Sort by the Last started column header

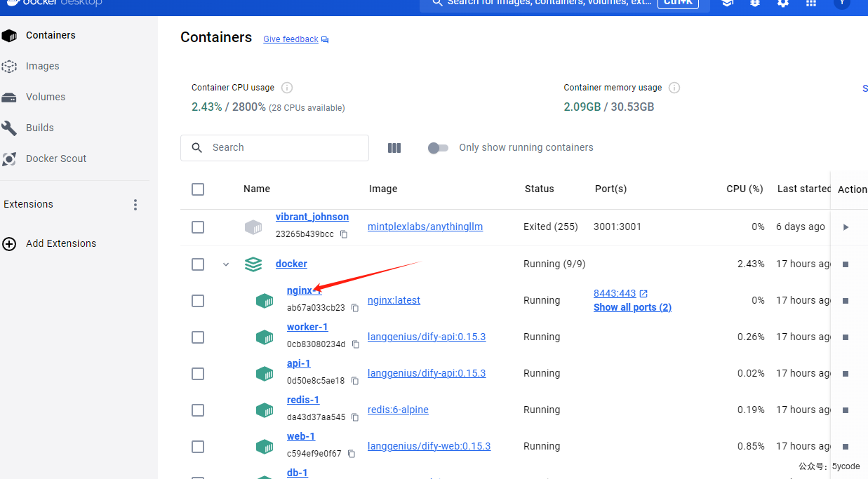point(804,189)
